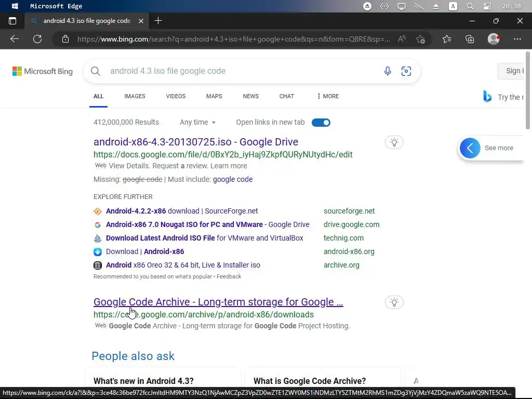Open the system tray toggle switches icon

point(487,6)
